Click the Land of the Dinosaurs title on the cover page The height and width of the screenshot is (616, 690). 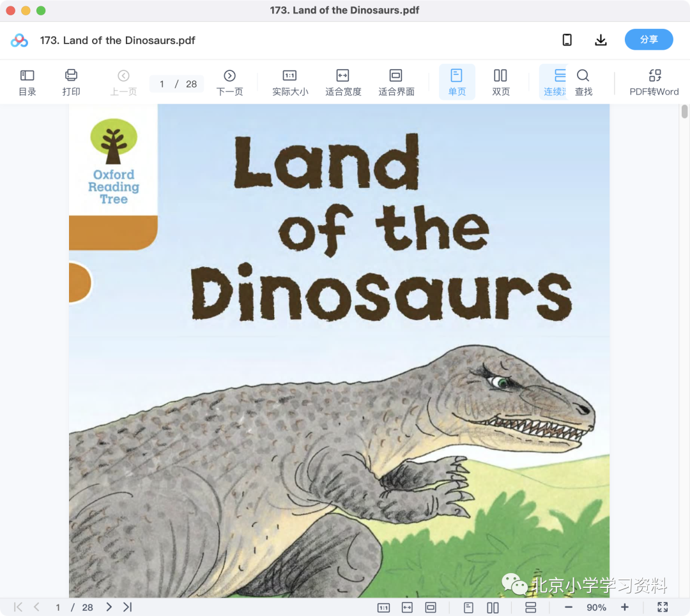(381, 227)
